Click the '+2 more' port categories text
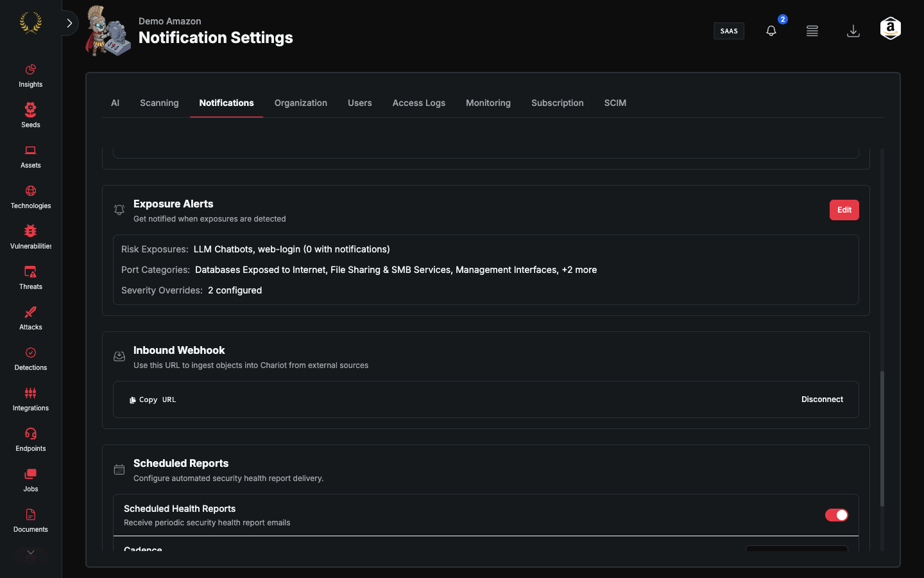Screen dimensions: 924x578 (x=579, y=270)
